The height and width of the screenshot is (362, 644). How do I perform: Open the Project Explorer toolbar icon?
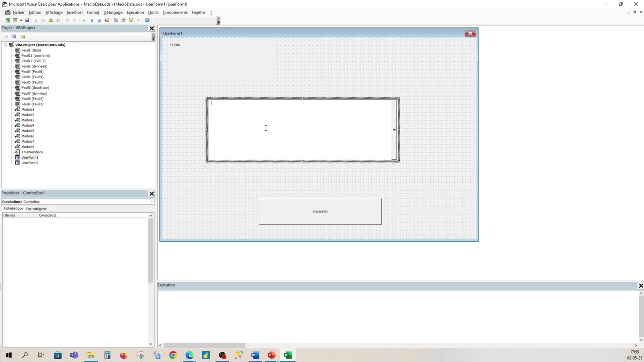point(116,20)
